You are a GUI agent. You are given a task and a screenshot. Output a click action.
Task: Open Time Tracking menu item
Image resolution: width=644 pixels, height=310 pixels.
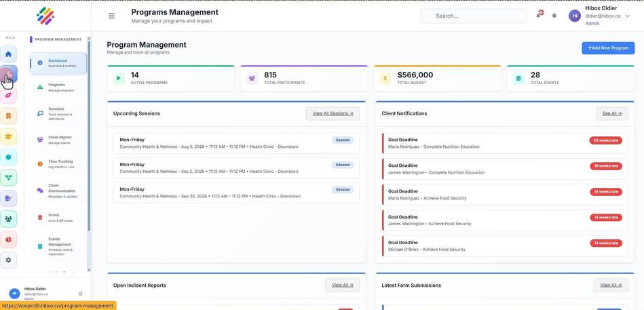point(58,164)
